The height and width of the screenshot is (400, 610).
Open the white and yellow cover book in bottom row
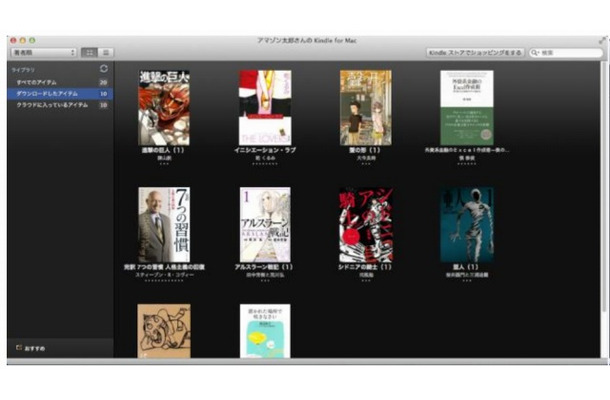pos(265,331)
